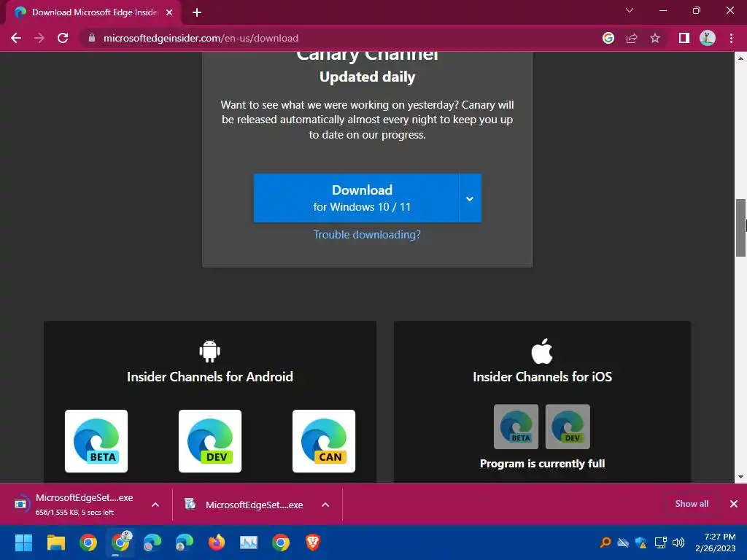Open the Google icon in address bar
Viewport: 747px width, 560px height.
click(x=608, y=38)
